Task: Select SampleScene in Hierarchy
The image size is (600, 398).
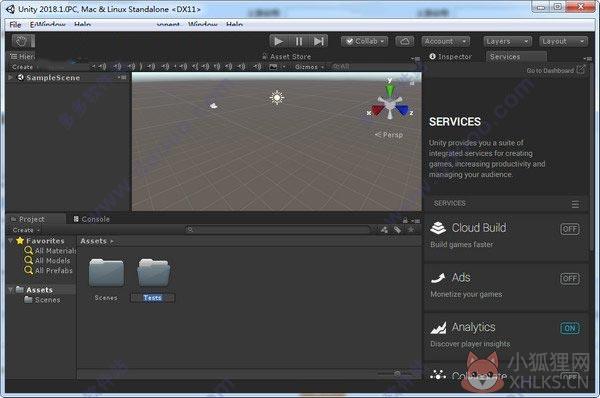Action: point(53,78)
